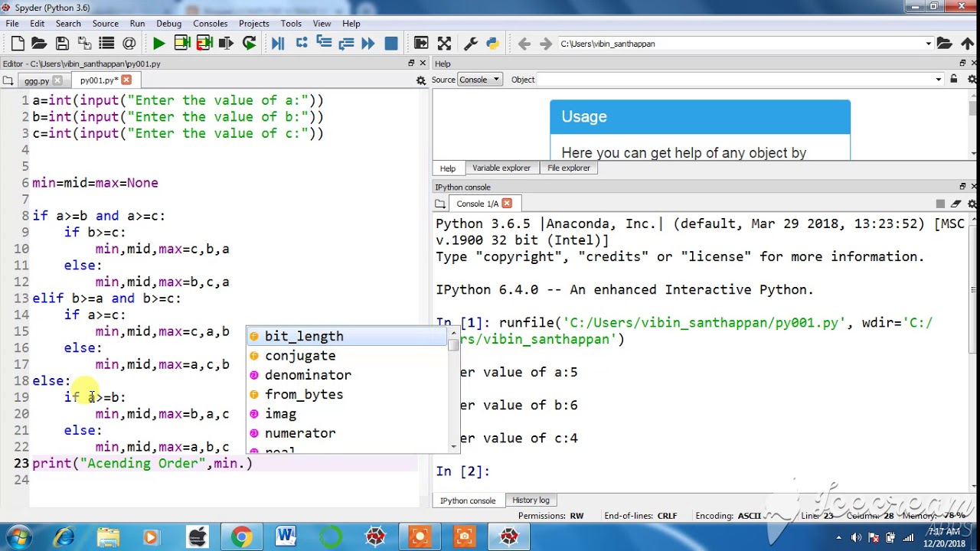Open the Source Console dropdown

[x=479, y=80]
